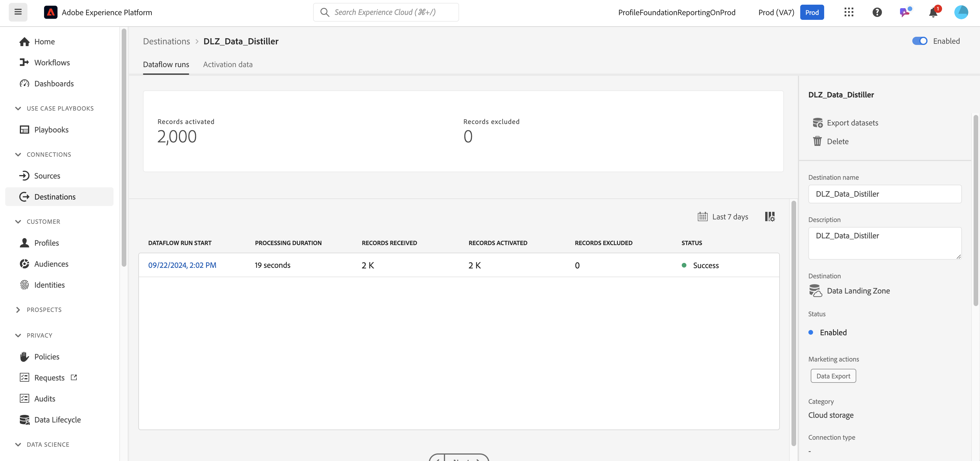Open the hamburger navigation menu
This screenshot has width=980, height=461.
(18, 12)
